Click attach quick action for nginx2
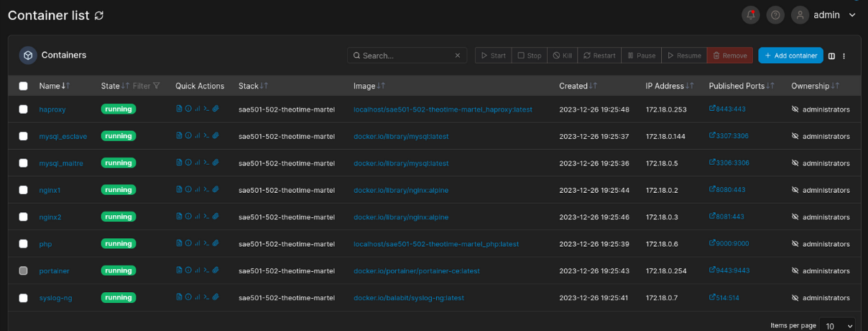The width and height of the screenshot is (868, 331). [215, 217]
